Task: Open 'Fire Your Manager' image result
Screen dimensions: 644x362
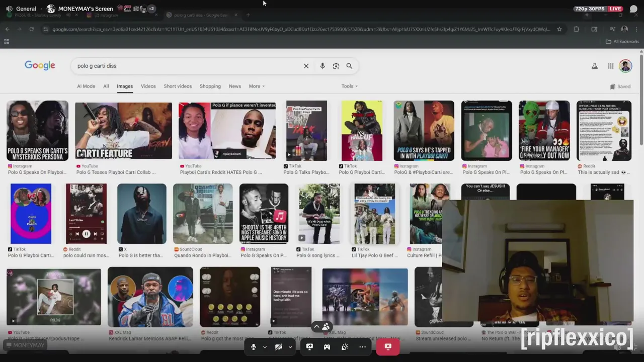Action: (x=544, y=131)
